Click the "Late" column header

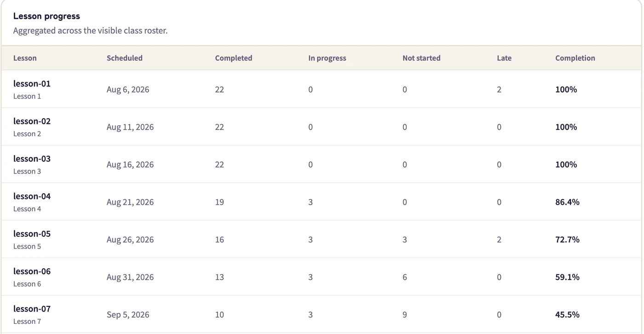(x=504, y=58)
